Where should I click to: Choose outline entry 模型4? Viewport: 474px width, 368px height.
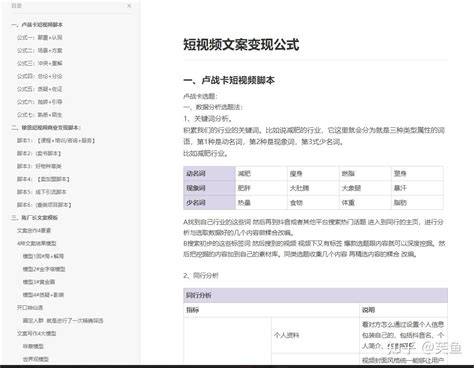click(43, 295)
